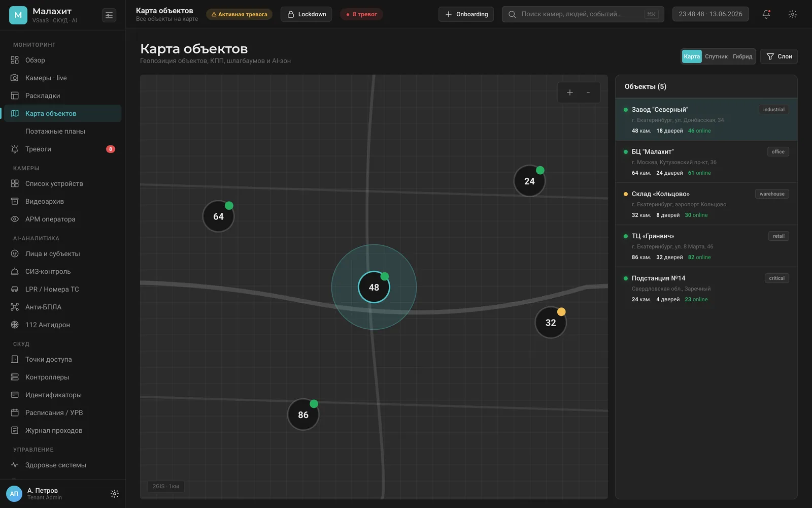
Task: Open the notifications bell
Action: click(x=766, y=14)
